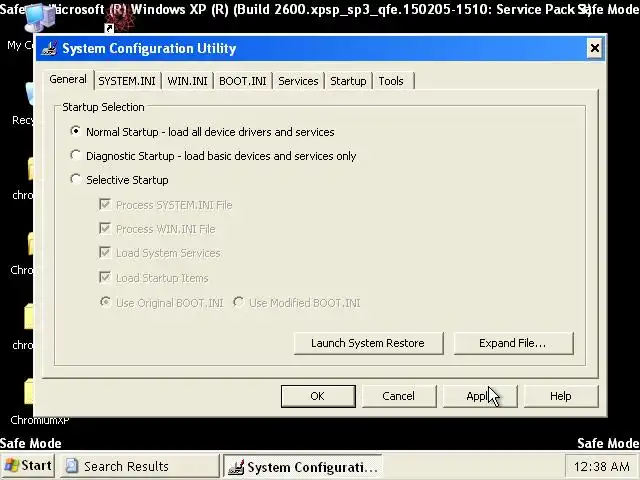640x480 pixels.
Task: Switch to the General tab
Action: 68,79
